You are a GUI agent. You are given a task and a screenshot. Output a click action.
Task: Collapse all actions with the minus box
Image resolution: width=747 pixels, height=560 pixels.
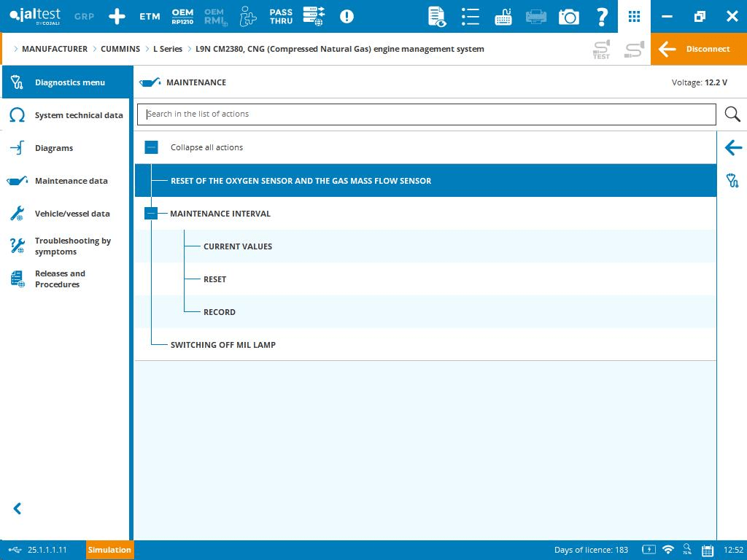(151, 147)
